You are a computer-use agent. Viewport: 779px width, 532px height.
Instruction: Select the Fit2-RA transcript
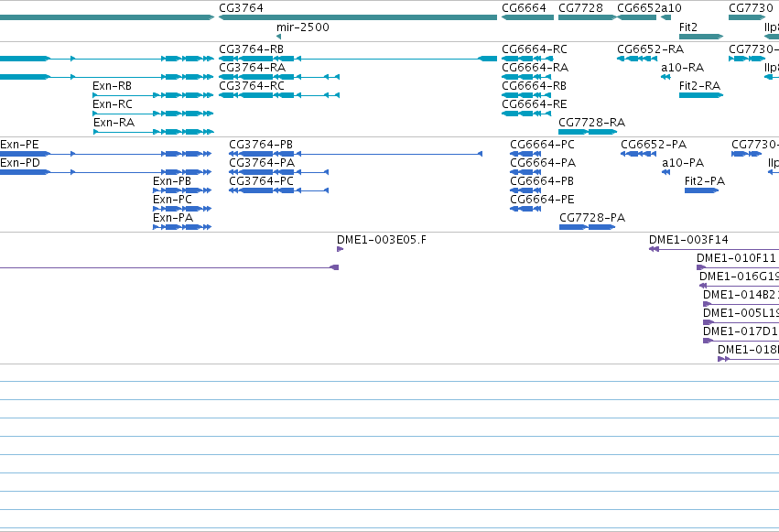coord(701,95)
